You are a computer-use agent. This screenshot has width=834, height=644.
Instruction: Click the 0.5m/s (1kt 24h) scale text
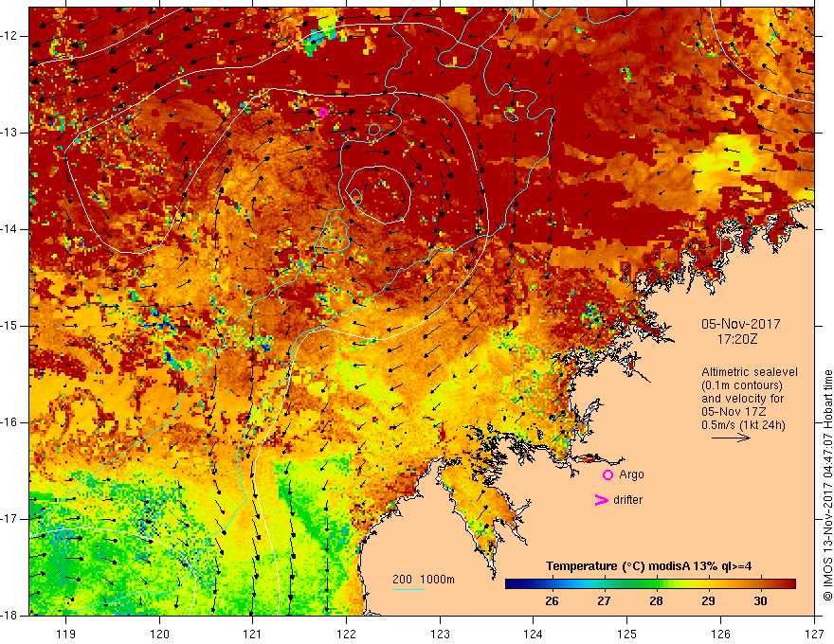(743, 425)
